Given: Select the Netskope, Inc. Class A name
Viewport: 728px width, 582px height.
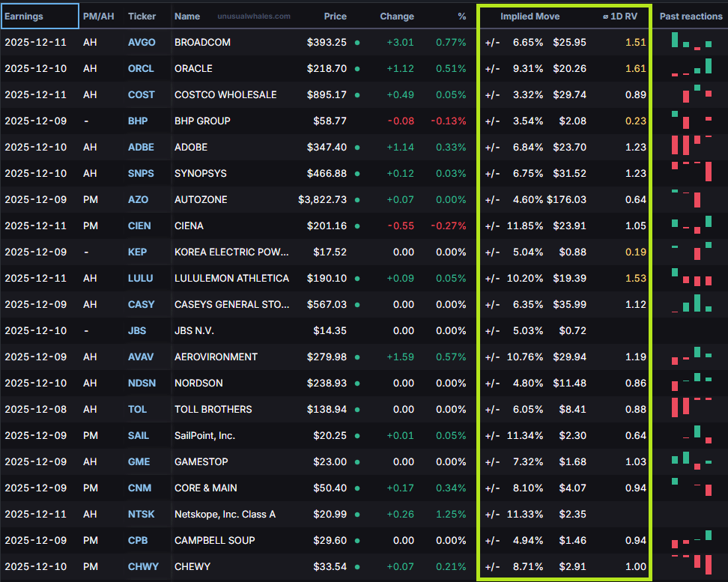Looking at the screenshot, I should [x=225, y=514].
